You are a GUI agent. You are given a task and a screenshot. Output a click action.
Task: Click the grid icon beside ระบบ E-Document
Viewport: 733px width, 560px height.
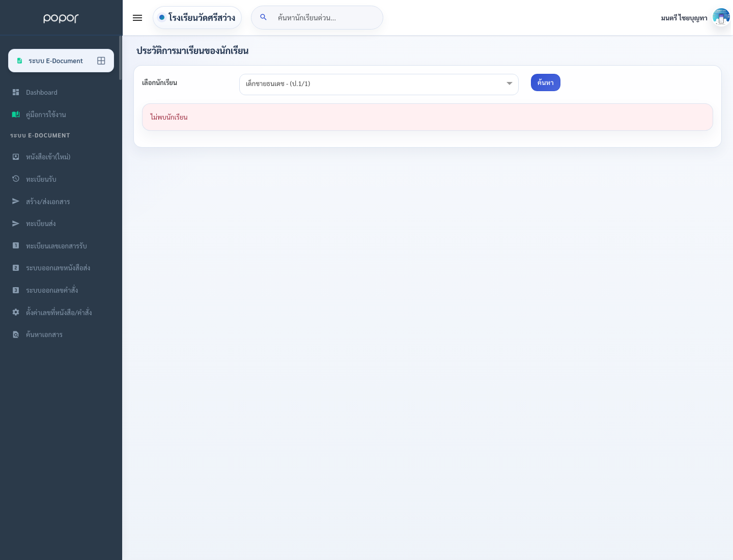click(x=101, y=61)
